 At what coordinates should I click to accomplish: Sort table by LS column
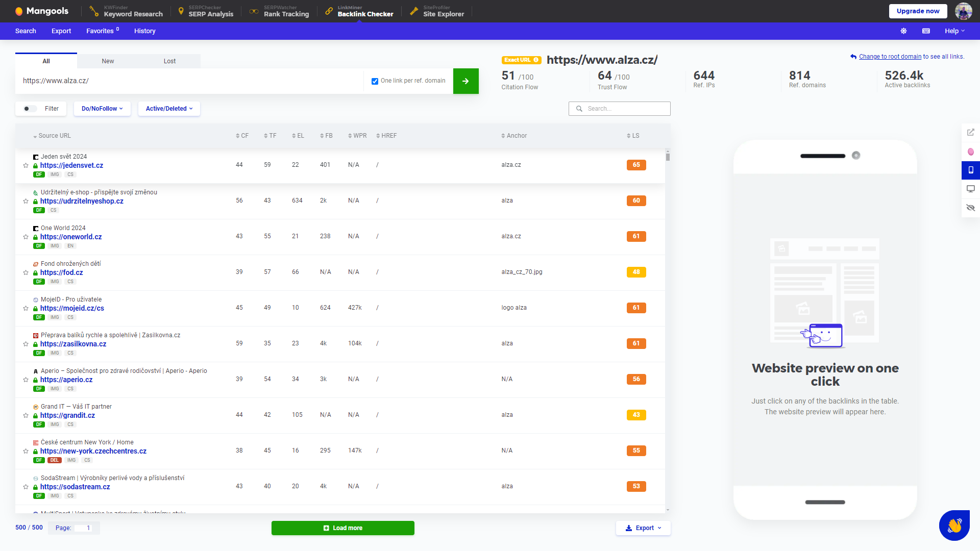tap(633, 136)
